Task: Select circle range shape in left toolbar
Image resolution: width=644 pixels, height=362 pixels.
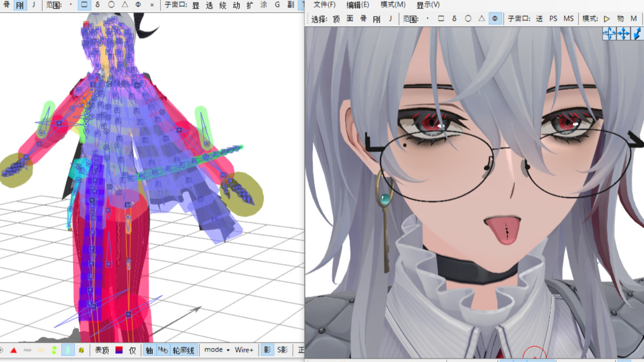Action: 111,5
